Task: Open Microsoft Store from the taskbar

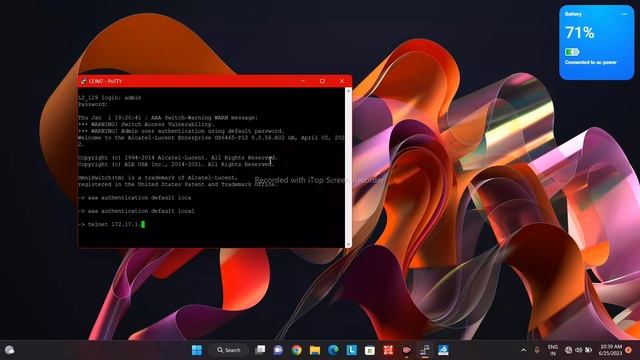Action: click(370, 350)
